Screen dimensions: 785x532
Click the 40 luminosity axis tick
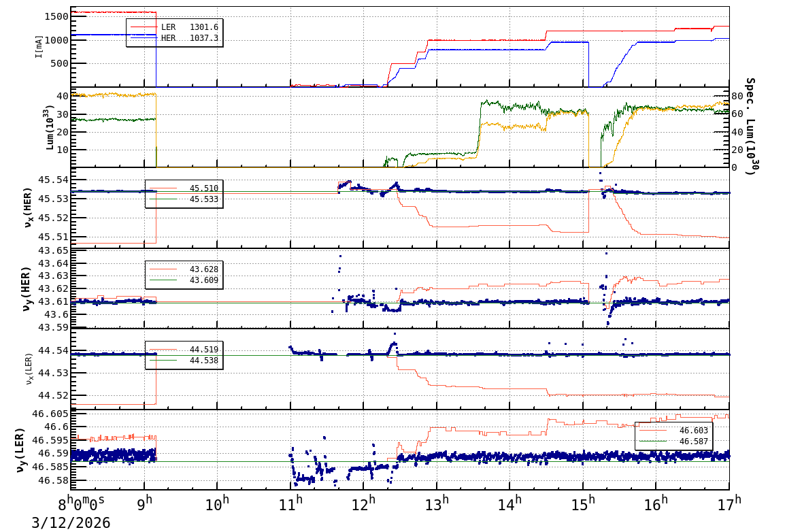(63, 96)
